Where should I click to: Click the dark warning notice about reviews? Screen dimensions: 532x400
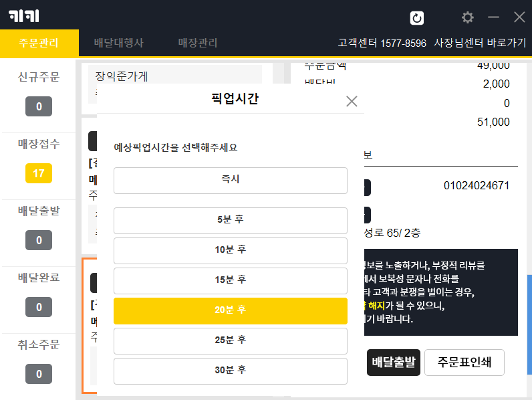(440, 292)
